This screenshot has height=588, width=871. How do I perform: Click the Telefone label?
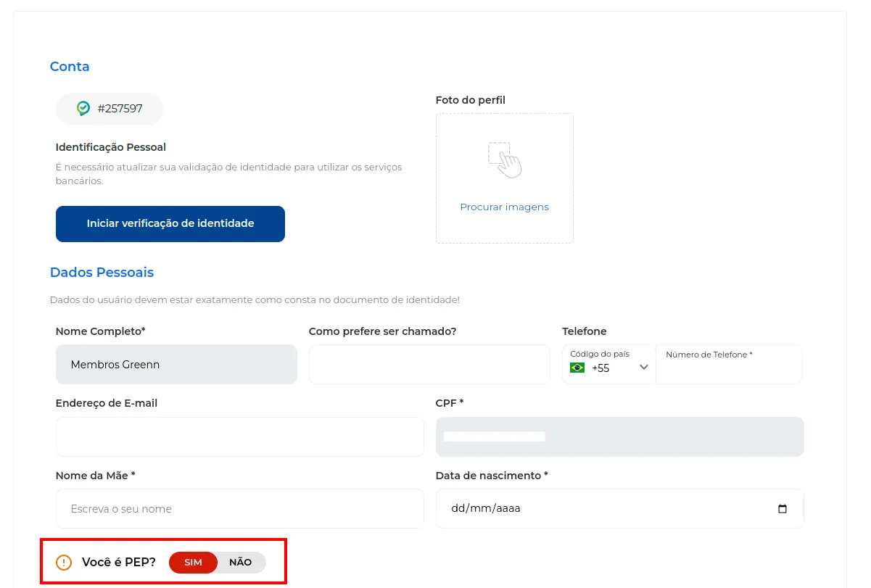pos(585,331)
